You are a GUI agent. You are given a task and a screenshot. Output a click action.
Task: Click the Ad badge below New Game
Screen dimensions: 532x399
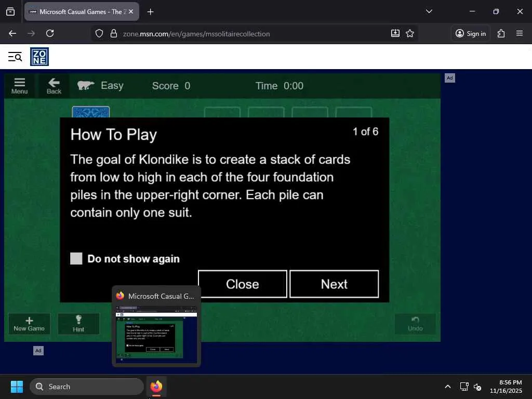click(x=38, y=351)
